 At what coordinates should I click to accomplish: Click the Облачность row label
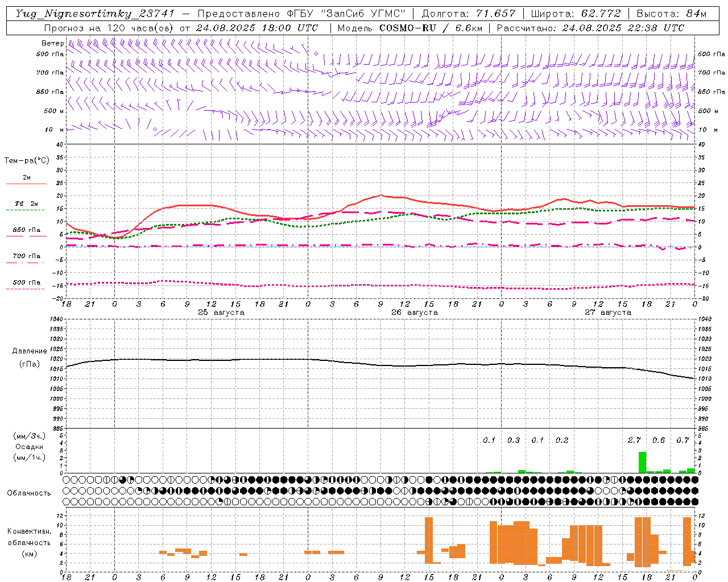click(29, 493)
